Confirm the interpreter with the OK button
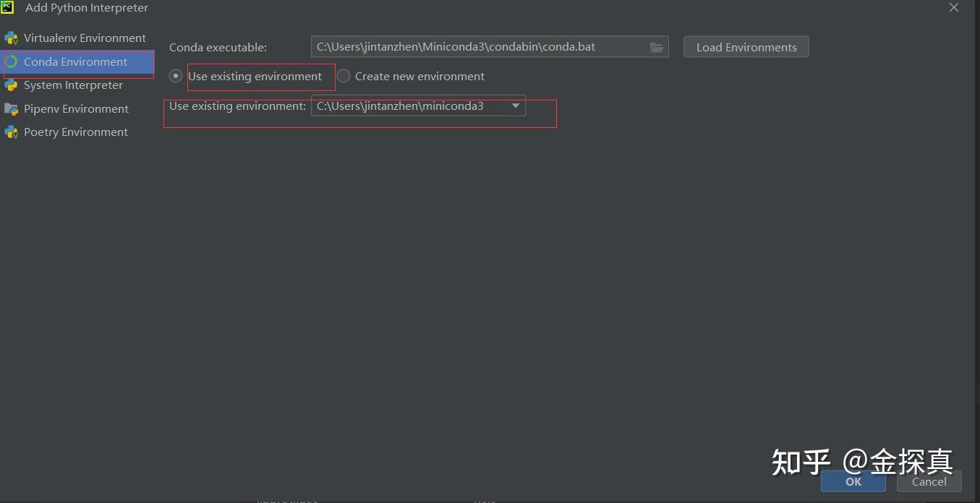The height and width of the screenshot is (503, 980). pyautogui.click(x=853, y=481)
